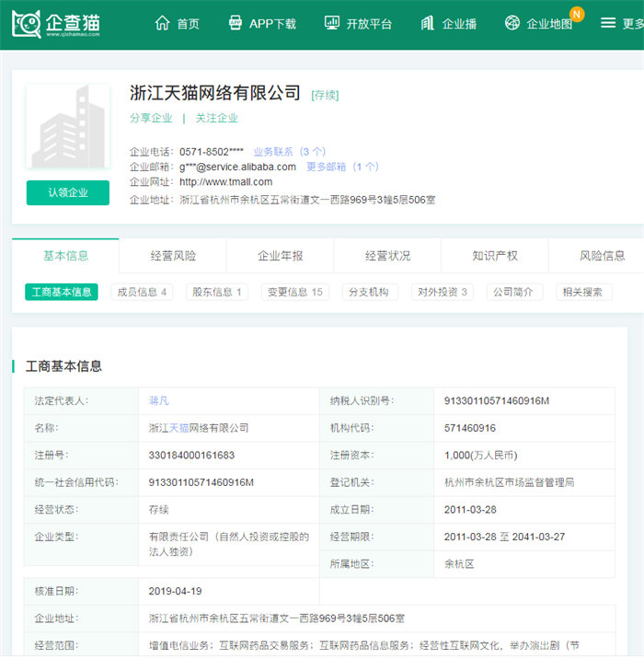This screenshot has height=659, width=644.
Task: Click the 更多邮箱 (1个) link
Action: pos(342,167)
